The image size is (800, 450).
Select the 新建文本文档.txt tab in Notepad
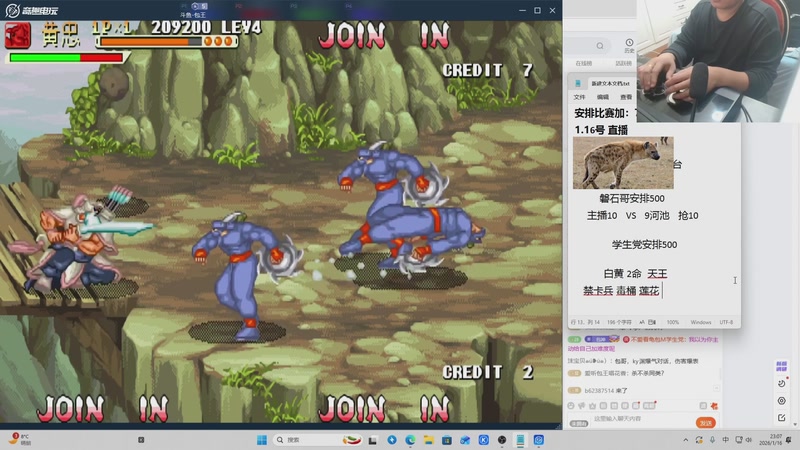[x=610, y=83]
